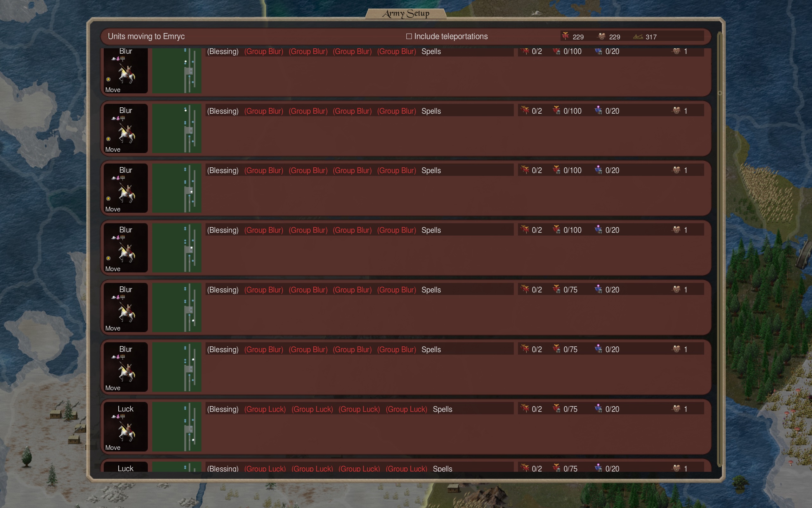The width and height of the screenshot is (812, 508).
Task: Click the 0/2 squads icon in first Luck row
Action: 525,409
